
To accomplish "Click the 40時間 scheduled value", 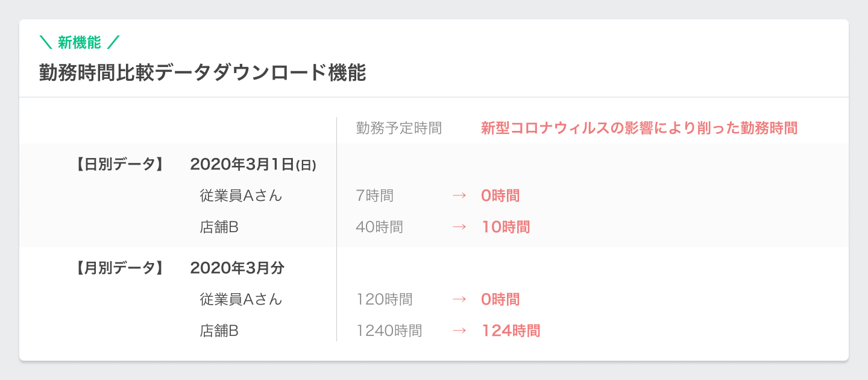I will click(x=380, y=227).
